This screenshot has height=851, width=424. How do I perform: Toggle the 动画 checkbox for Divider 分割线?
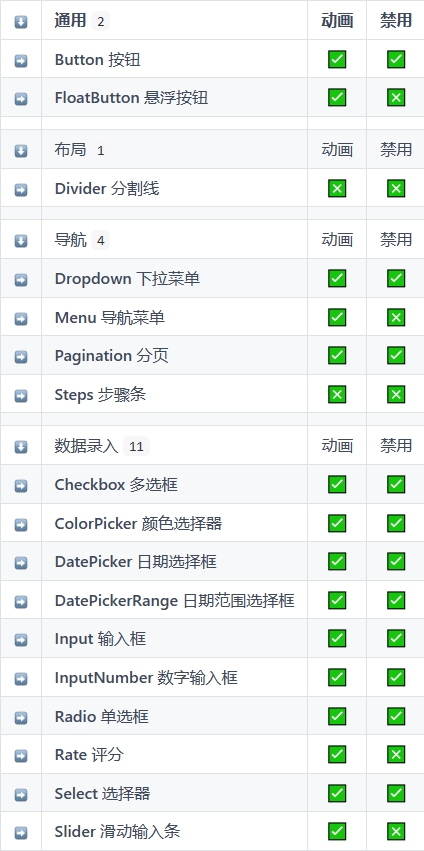click(337, 188)
